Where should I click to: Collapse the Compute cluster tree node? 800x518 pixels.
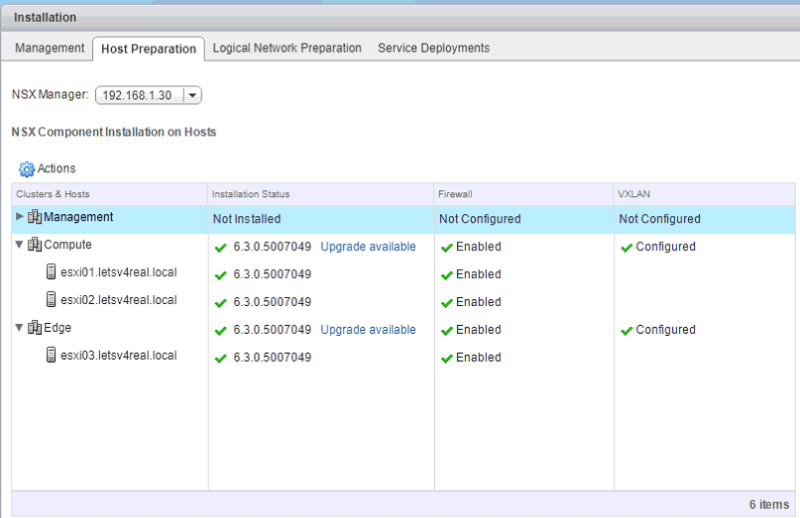[19, 245]
